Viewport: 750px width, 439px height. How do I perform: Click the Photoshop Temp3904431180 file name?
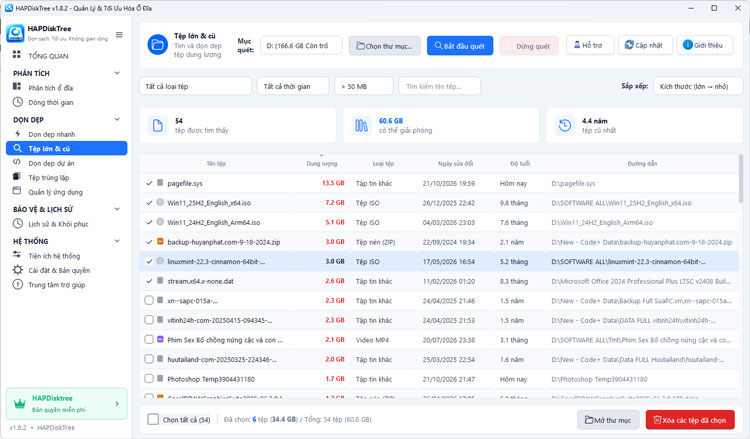click(211, 379)
